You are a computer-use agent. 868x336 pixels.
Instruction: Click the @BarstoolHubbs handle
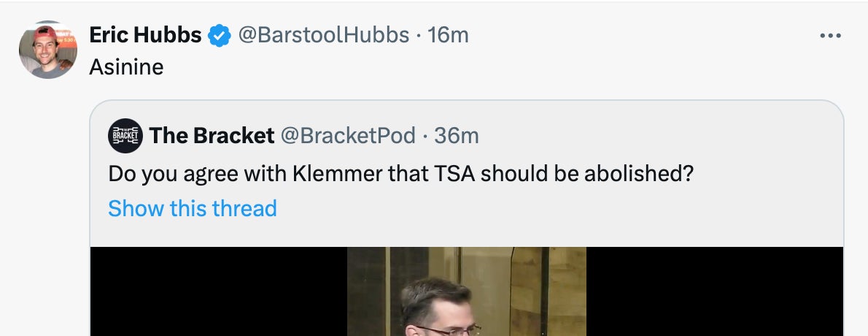[324, 35]
